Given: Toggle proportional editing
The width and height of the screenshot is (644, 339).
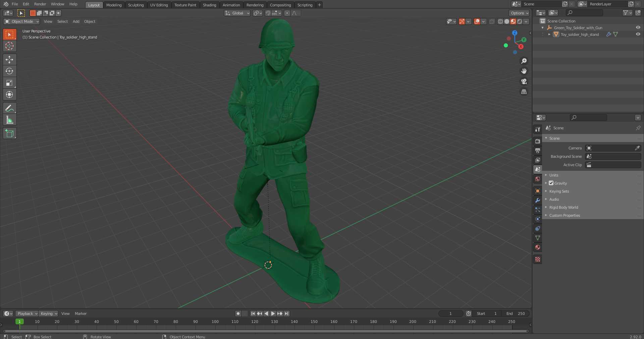Looking at the screenshot, I should 287,13.
